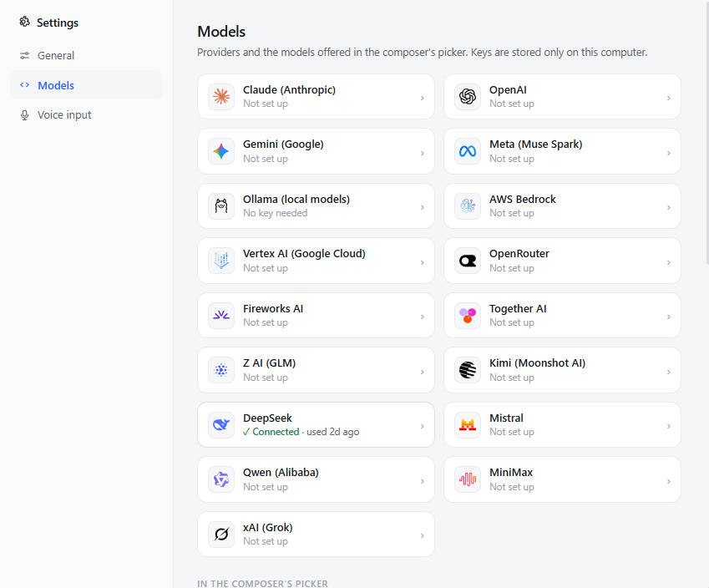Viewport: 709px width, 588px height.
Task: Expand the Fireworks AI chevron
Action: 423,317
